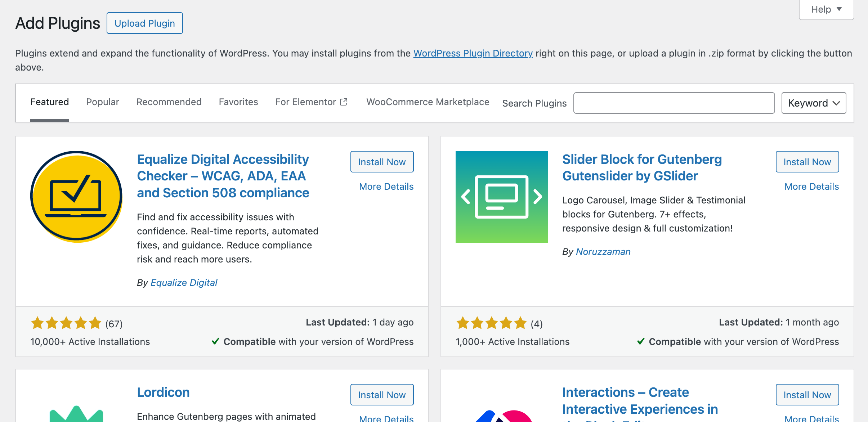Switch to the Recommended tab

[169, 102]
